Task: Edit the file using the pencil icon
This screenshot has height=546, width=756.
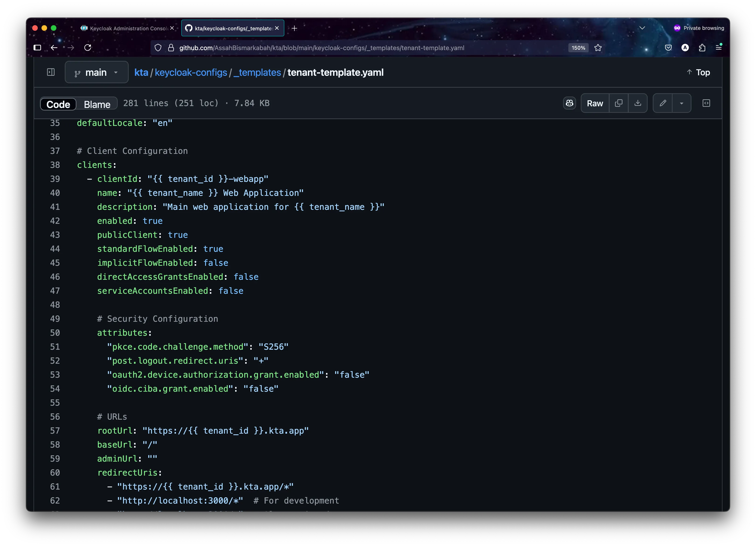Action: pos(663,103)
